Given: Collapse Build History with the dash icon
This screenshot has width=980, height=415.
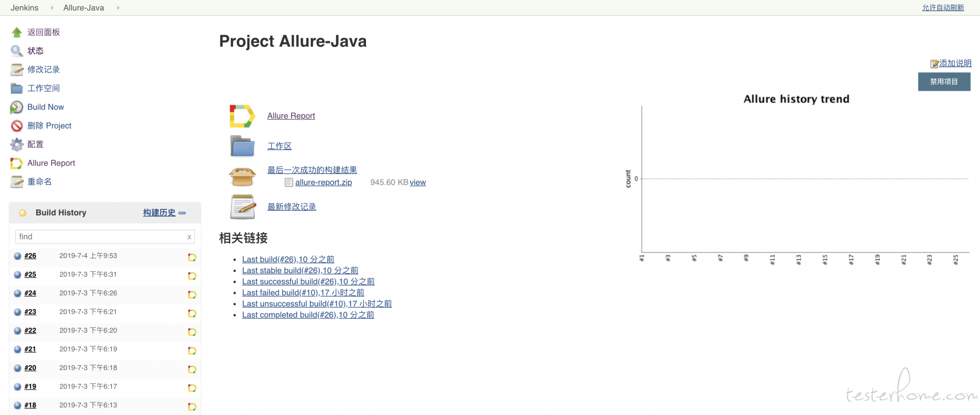Looking at the screenshot, I should pos(182,213).
